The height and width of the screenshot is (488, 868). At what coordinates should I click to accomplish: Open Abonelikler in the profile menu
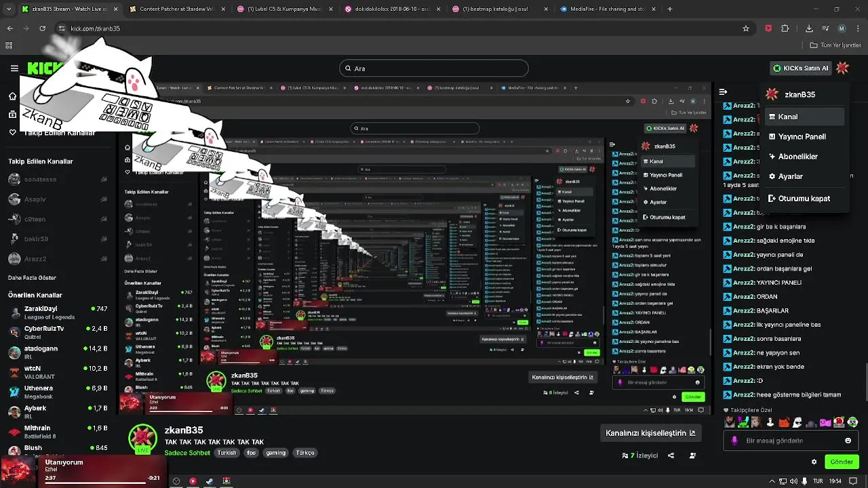tap(804, 157)
